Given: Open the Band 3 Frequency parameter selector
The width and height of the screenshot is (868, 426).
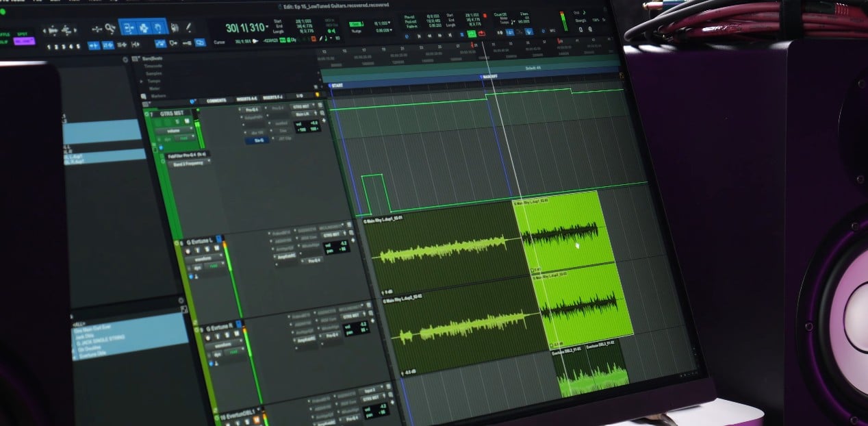Looking at the screenshot, I should pos(189,163).
